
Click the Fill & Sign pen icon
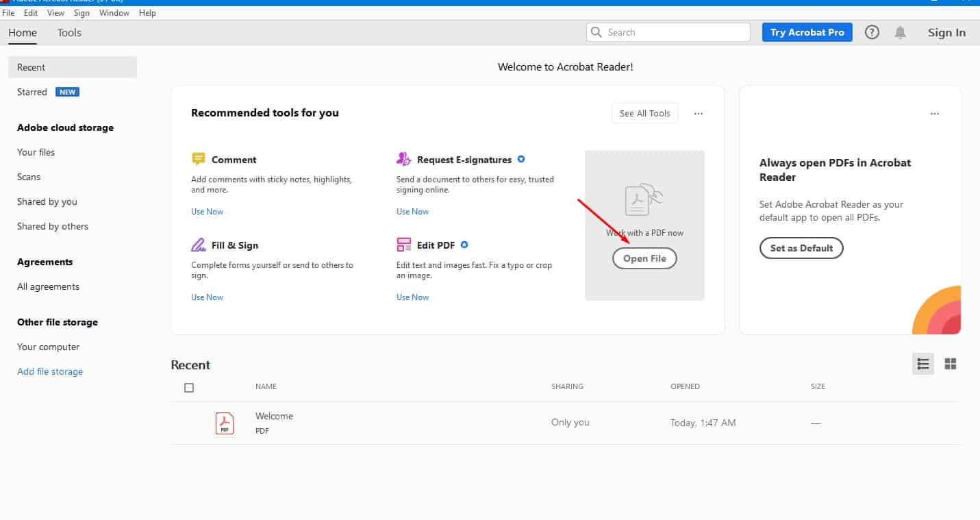point(199,245)
